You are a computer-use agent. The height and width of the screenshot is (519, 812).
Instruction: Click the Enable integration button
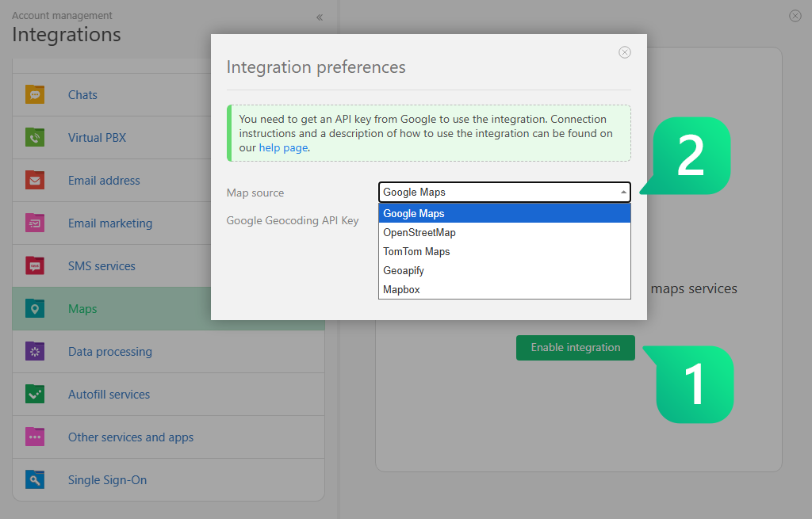click(x=576, y=348)
